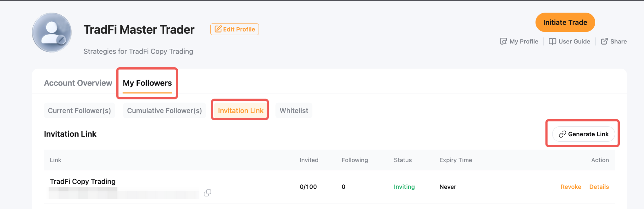Viewport: 644px width, 209px height.
Task: Click the Share icon
Action: (604, 42)
